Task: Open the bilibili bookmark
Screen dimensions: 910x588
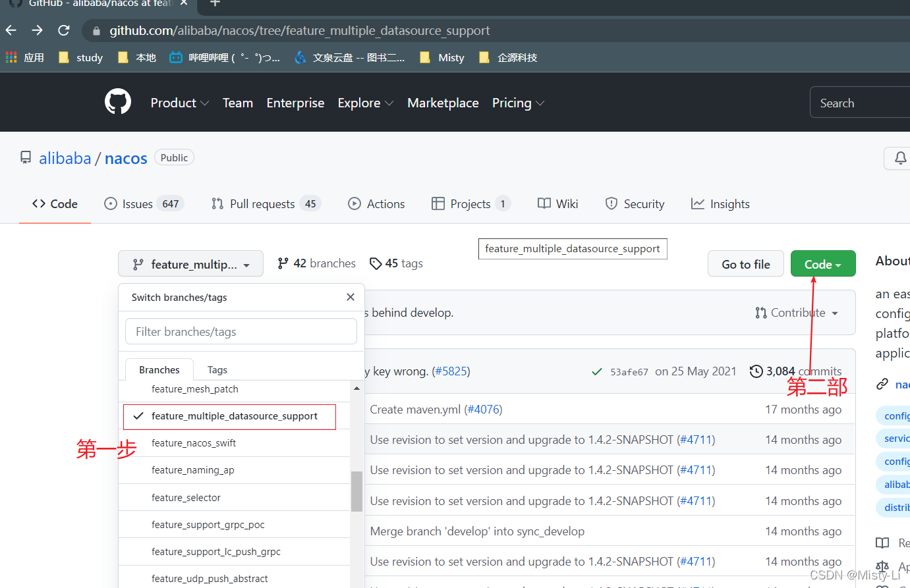Action: (225, 58)
